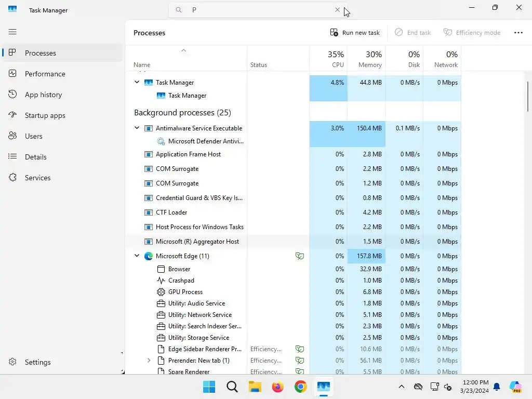Open the notification bell in tray
This screenshot has width=532, height=399.
coord(497,387)
